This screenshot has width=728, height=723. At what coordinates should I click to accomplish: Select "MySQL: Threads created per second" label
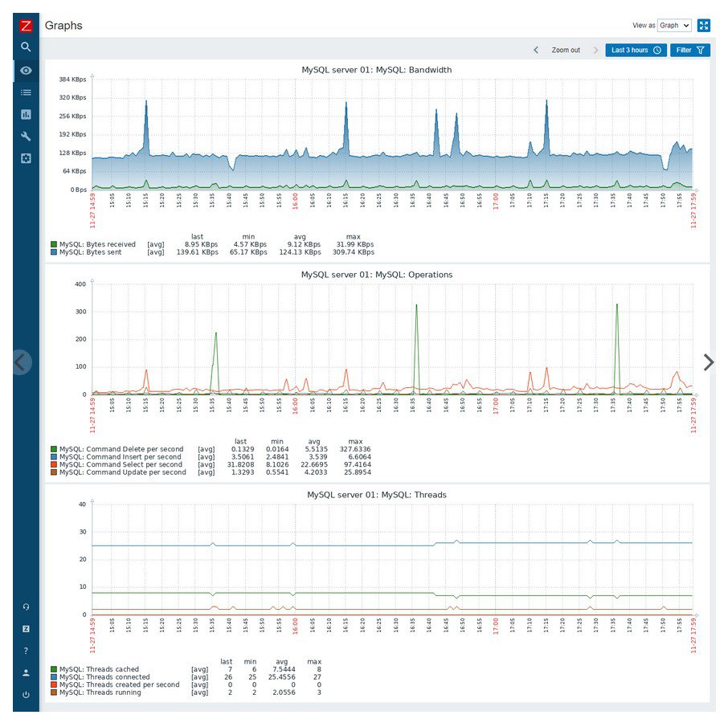click(x=119, y=684)
